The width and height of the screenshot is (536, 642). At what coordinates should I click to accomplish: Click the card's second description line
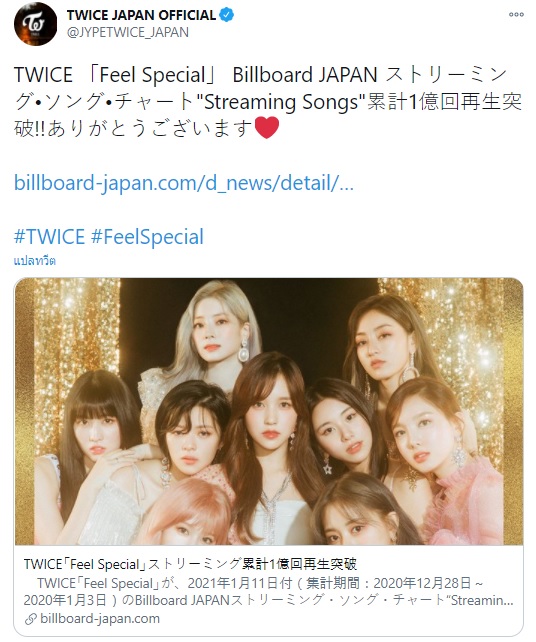click(268, 601)
